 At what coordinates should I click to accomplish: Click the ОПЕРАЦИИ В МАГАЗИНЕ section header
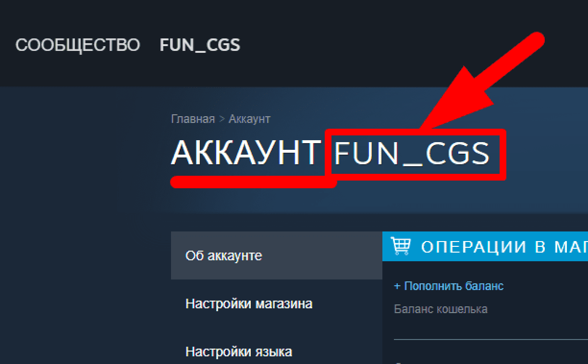coord(485,246)
